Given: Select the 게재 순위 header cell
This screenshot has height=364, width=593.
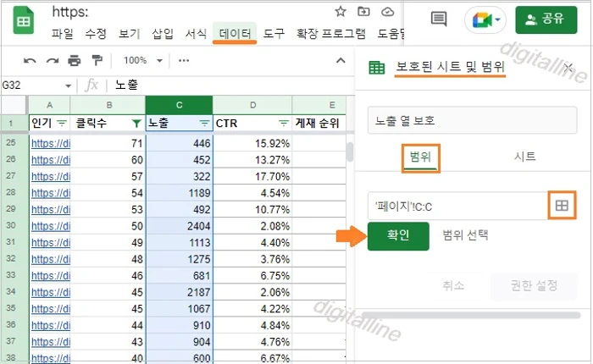Looking at the screenshot, I should pos(319,123).
